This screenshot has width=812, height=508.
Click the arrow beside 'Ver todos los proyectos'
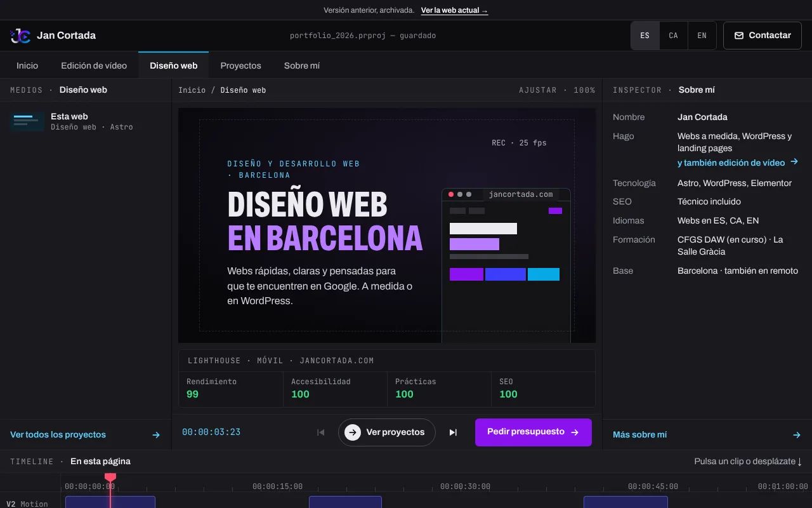pos(156,435)
